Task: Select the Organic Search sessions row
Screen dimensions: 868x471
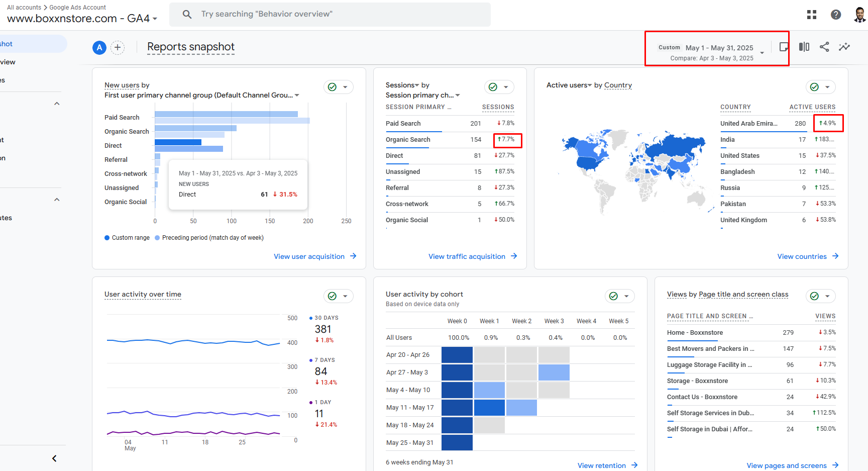Action: tap(408, 140)
